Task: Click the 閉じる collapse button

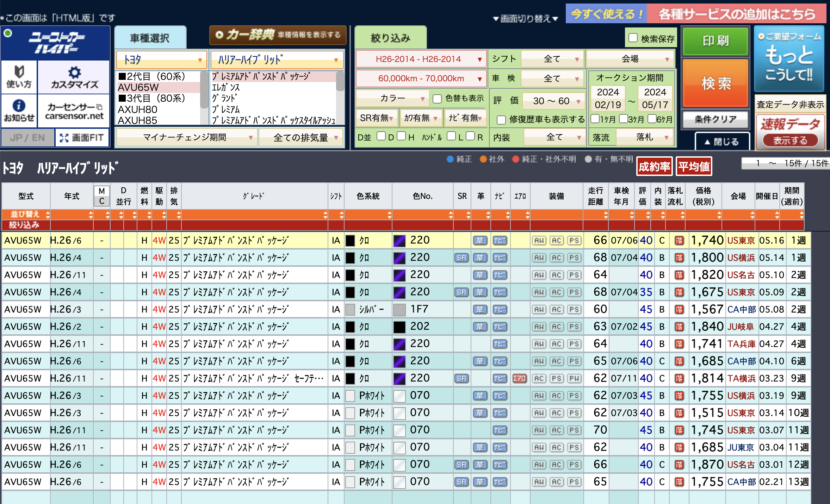Action: (722, 142)
